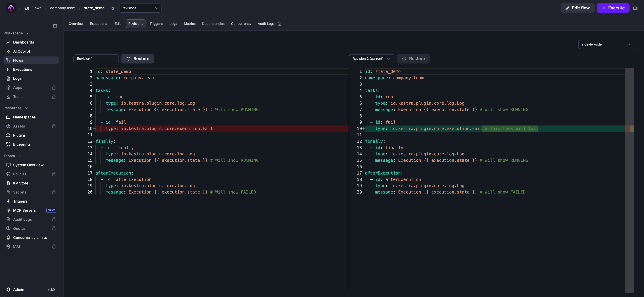The height and width of the screenshot is (297, 644).
Task: Open Dashboards from sidebar
Action: point(31,42)
